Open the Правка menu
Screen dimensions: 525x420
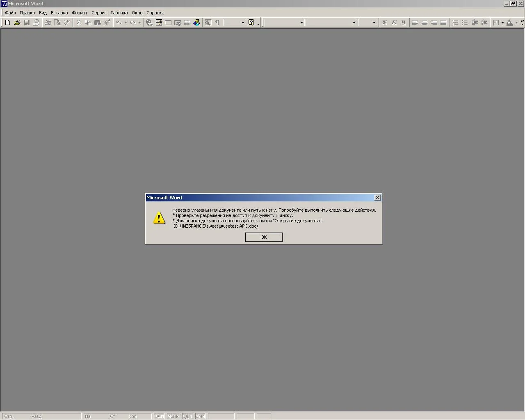tap(27, 13)
